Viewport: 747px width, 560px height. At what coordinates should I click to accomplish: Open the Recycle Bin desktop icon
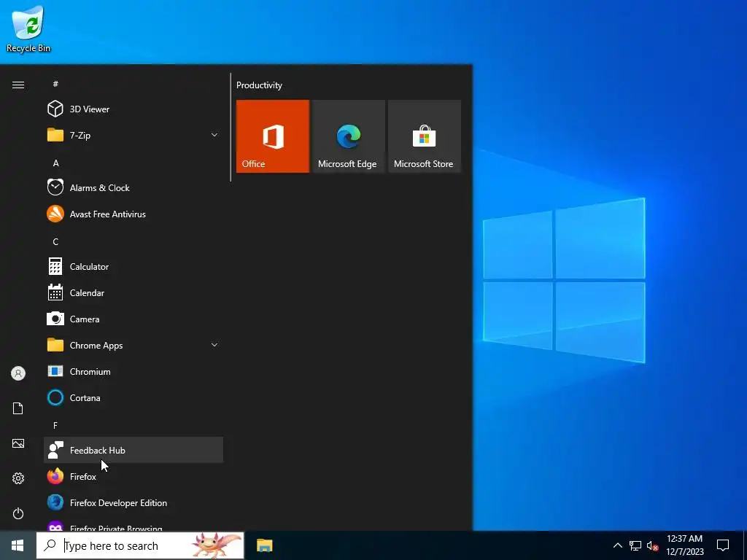[x=28, y=29]
